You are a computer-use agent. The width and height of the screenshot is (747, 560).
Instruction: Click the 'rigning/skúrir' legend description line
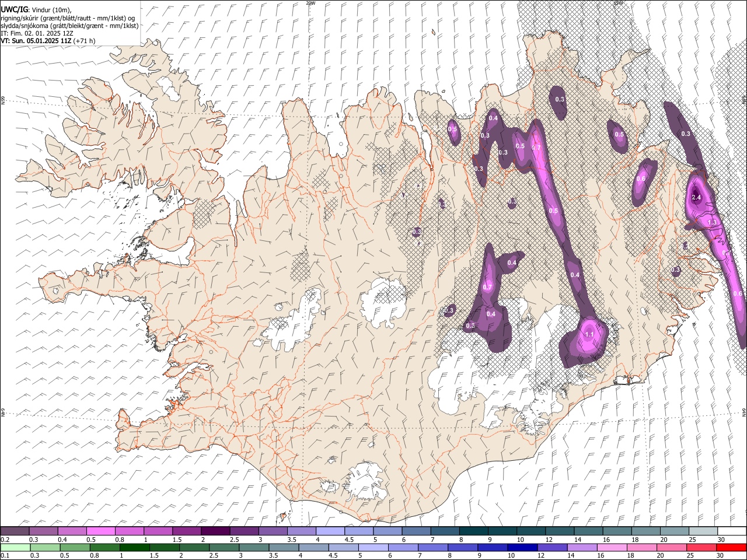coord(68,17)
